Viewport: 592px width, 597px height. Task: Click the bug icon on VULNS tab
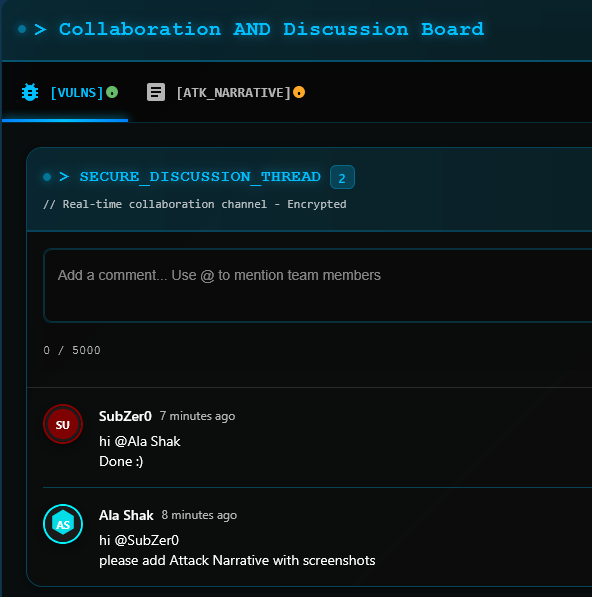point(30,92)
